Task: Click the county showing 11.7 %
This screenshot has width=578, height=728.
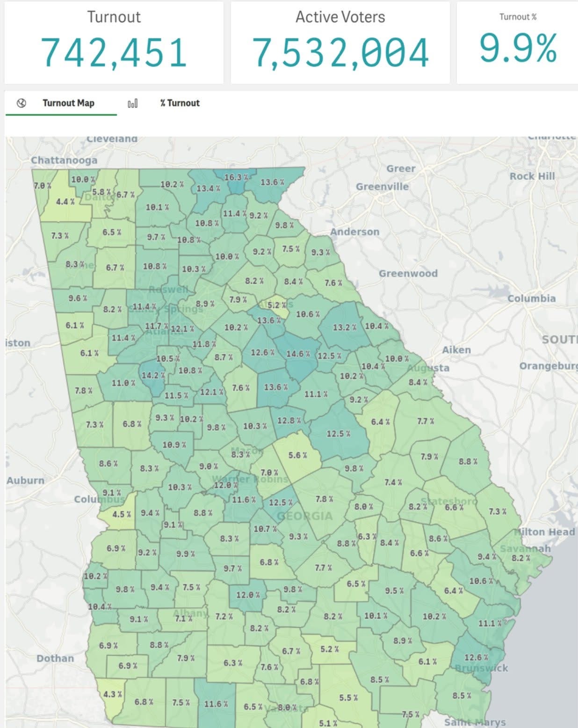Action: (157, 326)
